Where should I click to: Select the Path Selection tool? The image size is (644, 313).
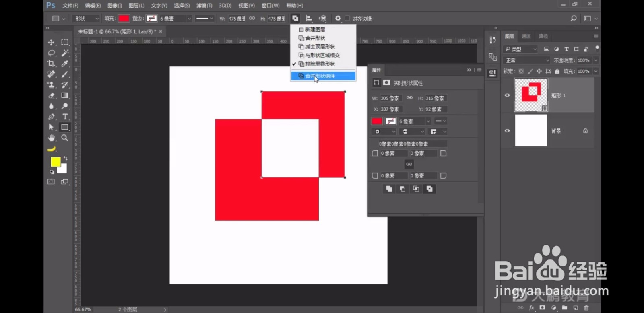(x=51, y=127)
